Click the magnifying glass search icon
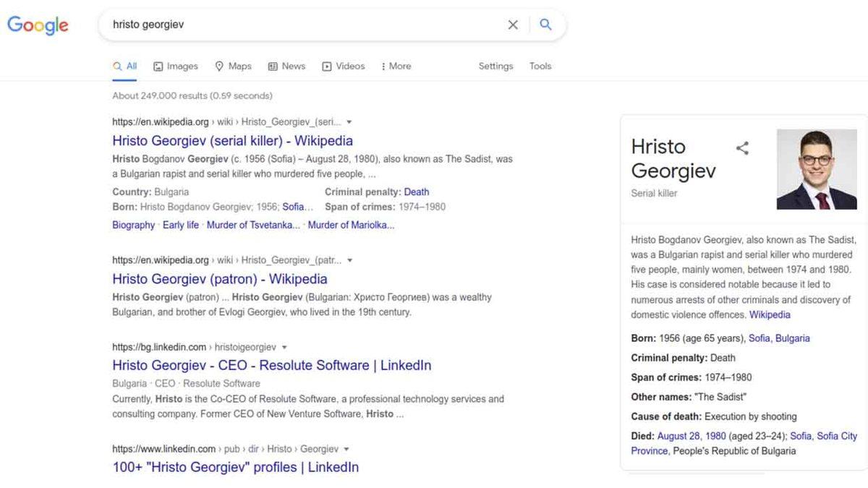Viewport: 868px width, 488px height. 545,24
